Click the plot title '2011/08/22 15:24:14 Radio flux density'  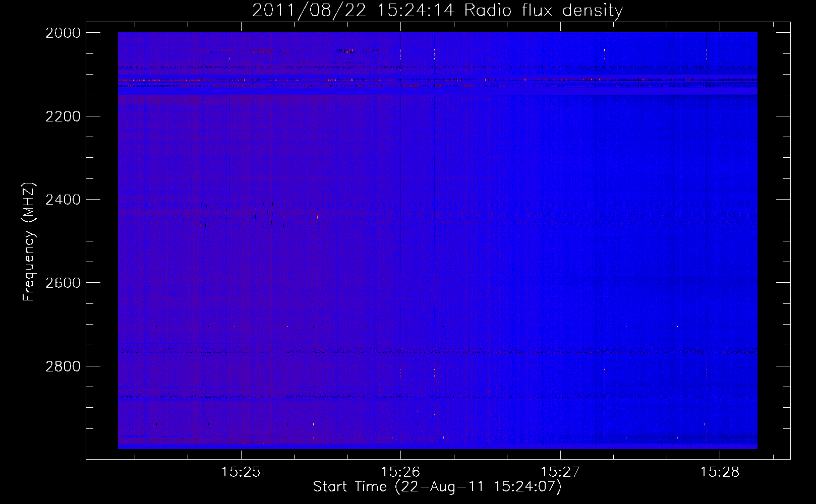(x=437, y=10)
